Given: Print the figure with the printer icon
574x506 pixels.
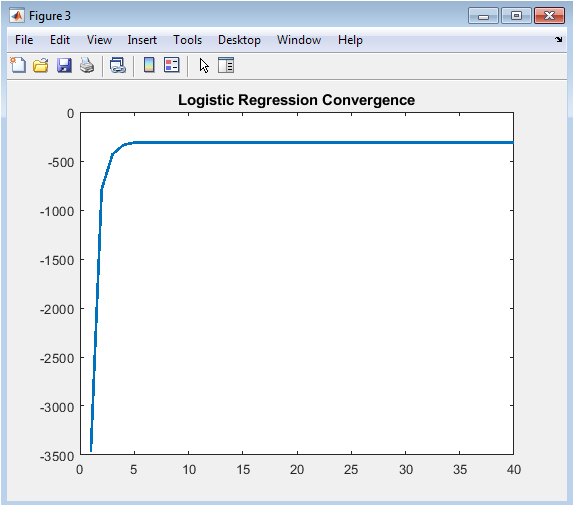Looking at the screenshot, I should pyautogui.click(x=87, y=66).
